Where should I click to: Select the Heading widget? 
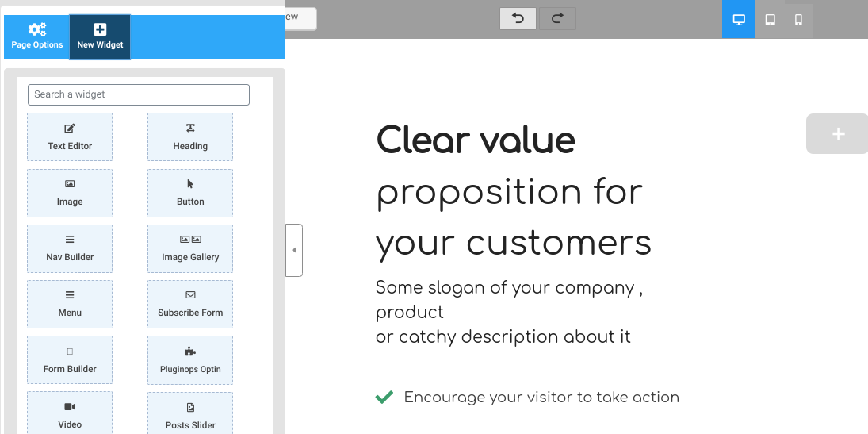coord(190,136)
